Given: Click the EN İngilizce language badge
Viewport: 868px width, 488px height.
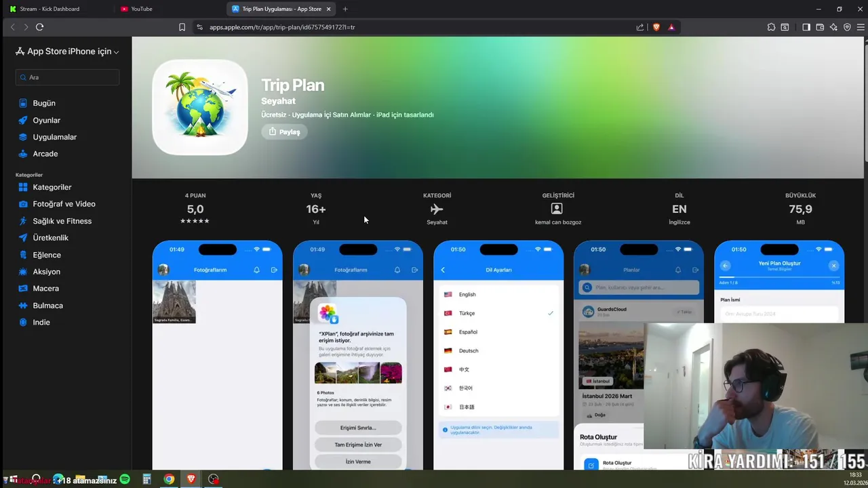Looking at the screenshot, I should click(679, 209).
